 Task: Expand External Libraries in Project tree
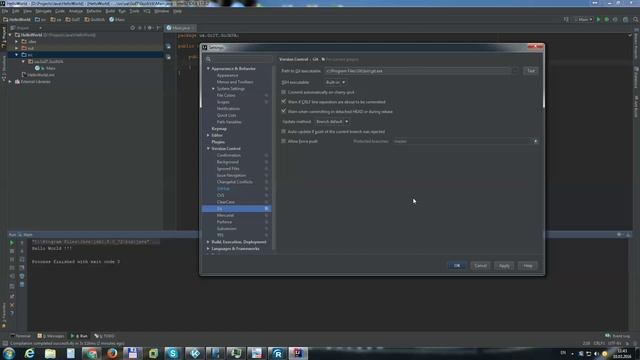click(10, 82)
